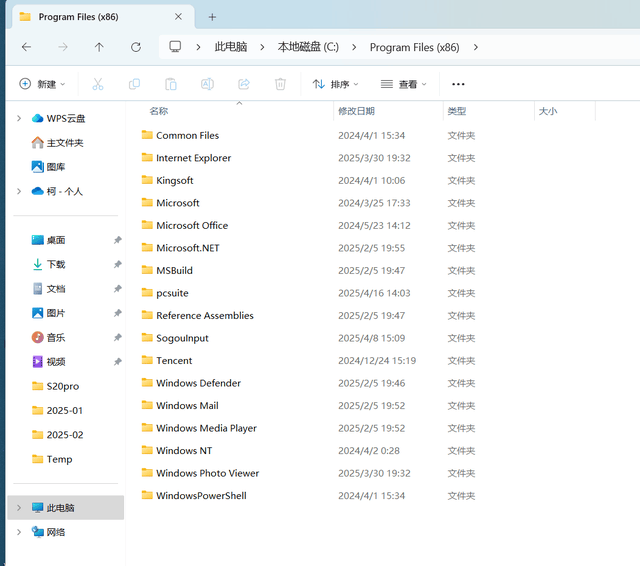Open 主文件夹 in sidebar
640x566 pixels.
tap(57, 143)
